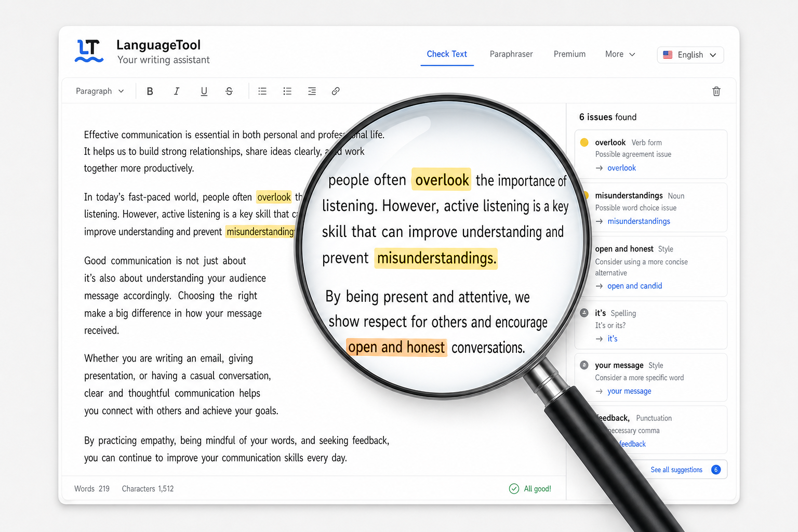Toggle strikethrough formatting

pyautogui.click(x=229, y=91)
